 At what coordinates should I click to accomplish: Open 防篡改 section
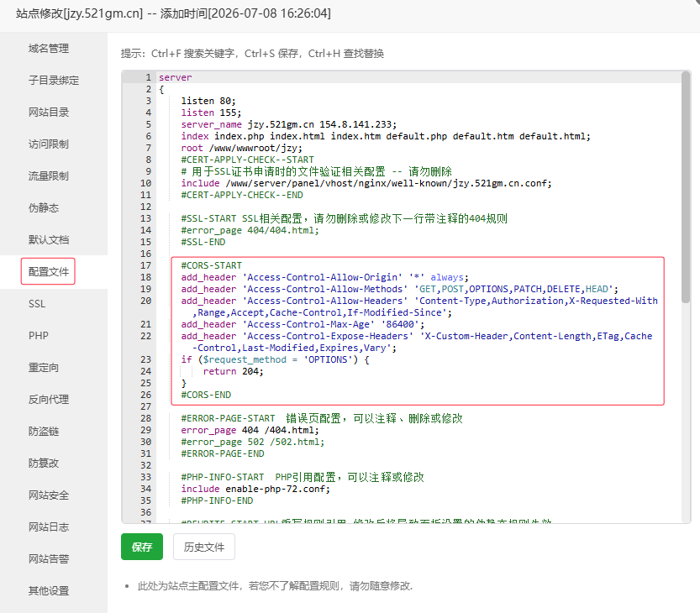(x=44, y=463)
